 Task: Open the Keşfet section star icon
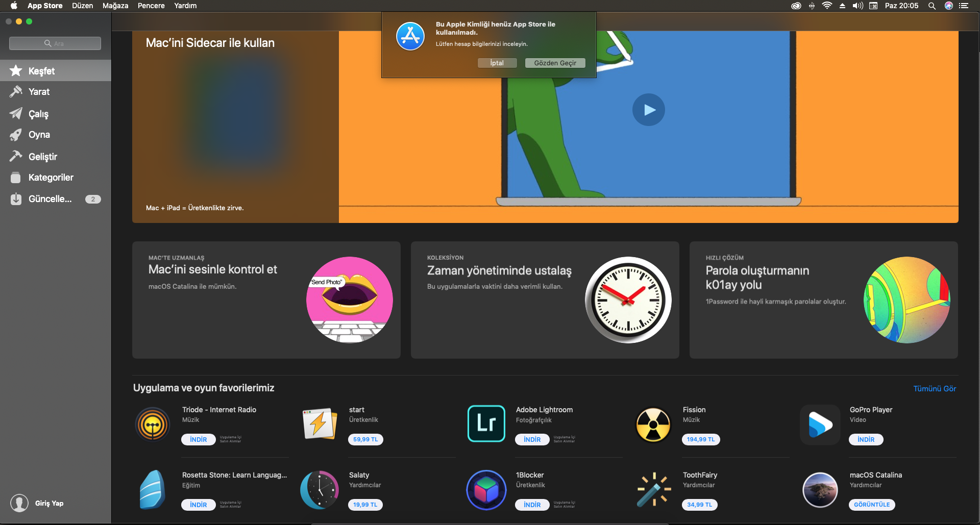click(16, 70)
